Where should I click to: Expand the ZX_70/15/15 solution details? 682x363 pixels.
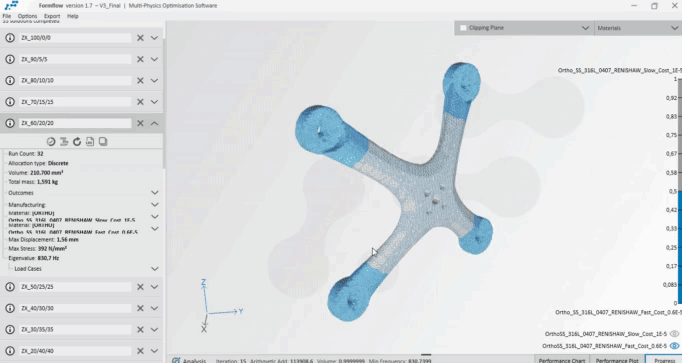[154, 102]
